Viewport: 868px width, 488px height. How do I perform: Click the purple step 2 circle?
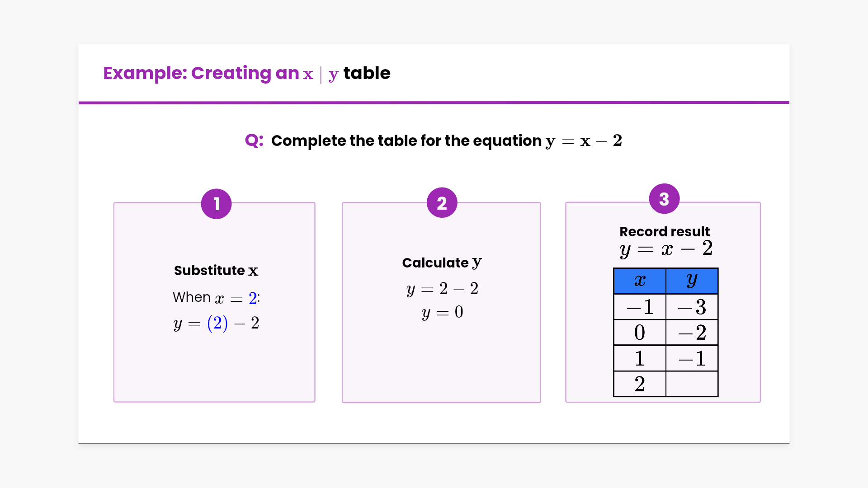pos(442,203)
